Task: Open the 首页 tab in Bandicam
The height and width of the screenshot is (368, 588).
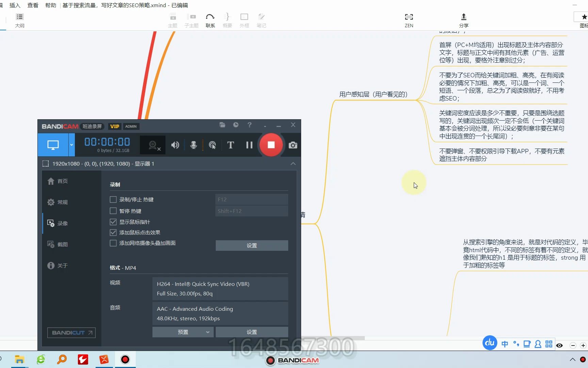Action: pos(58,181)
